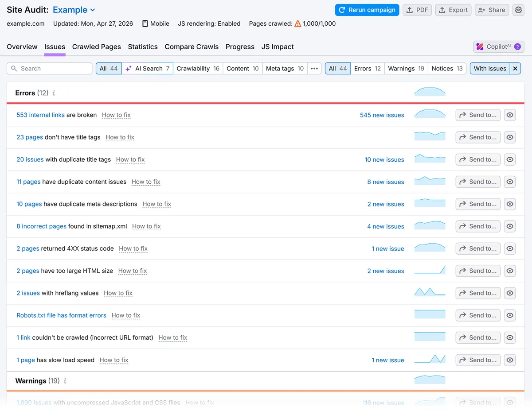This screenshot has height=411, width=532.
Task: Open the 545 new issues link
Action: (382, 115)
